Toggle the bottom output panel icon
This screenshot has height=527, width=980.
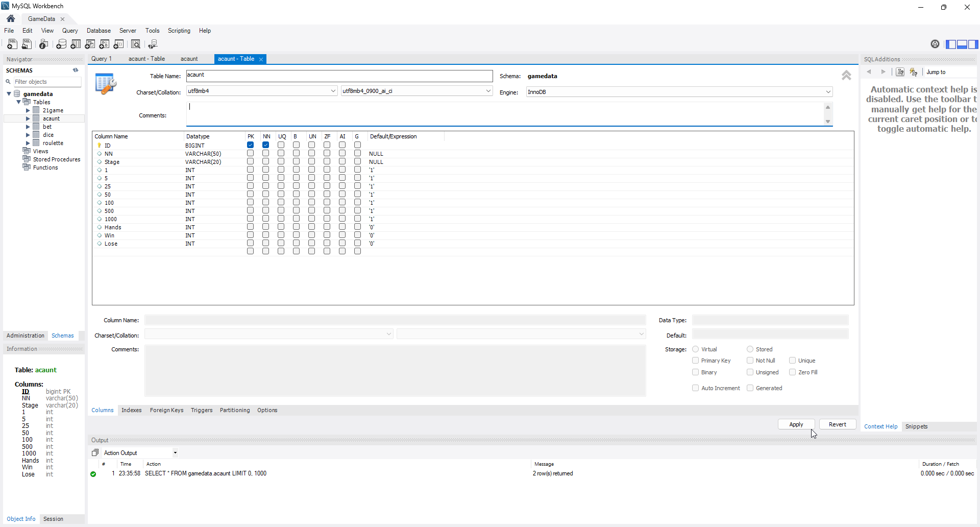point(962,44)
